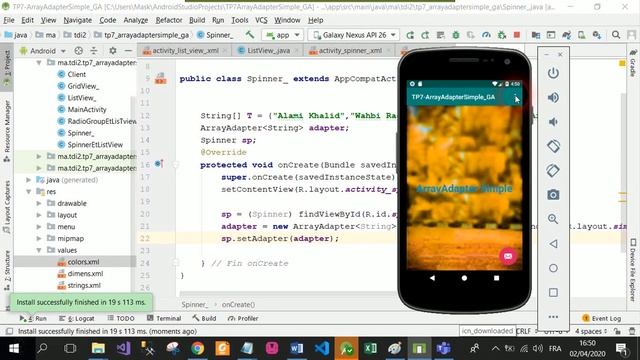Select the MainActivity class in tree
Screen dimensions: 640x360
(87, 109)
